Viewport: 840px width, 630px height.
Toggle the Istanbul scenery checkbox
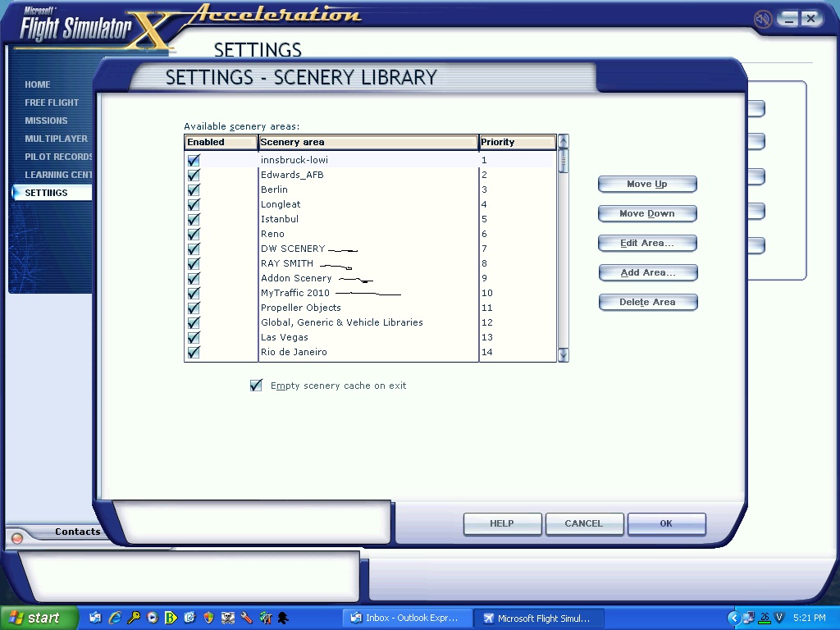[194, 219]
